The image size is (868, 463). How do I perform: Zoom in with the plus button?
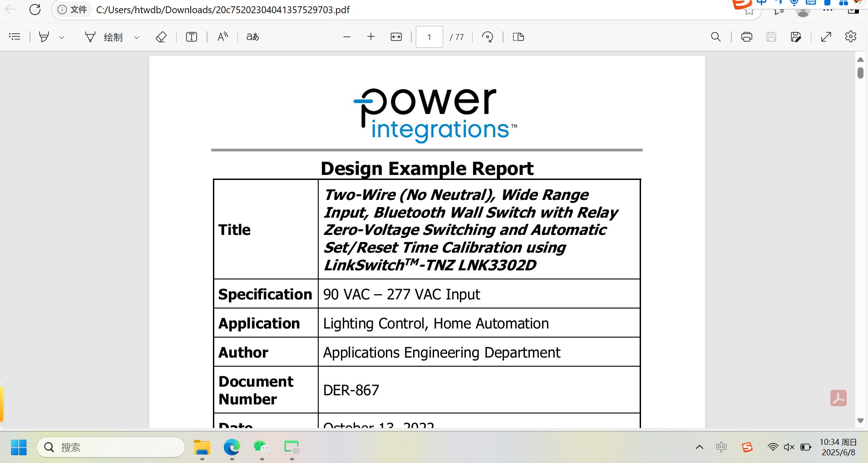coord(371,37)
